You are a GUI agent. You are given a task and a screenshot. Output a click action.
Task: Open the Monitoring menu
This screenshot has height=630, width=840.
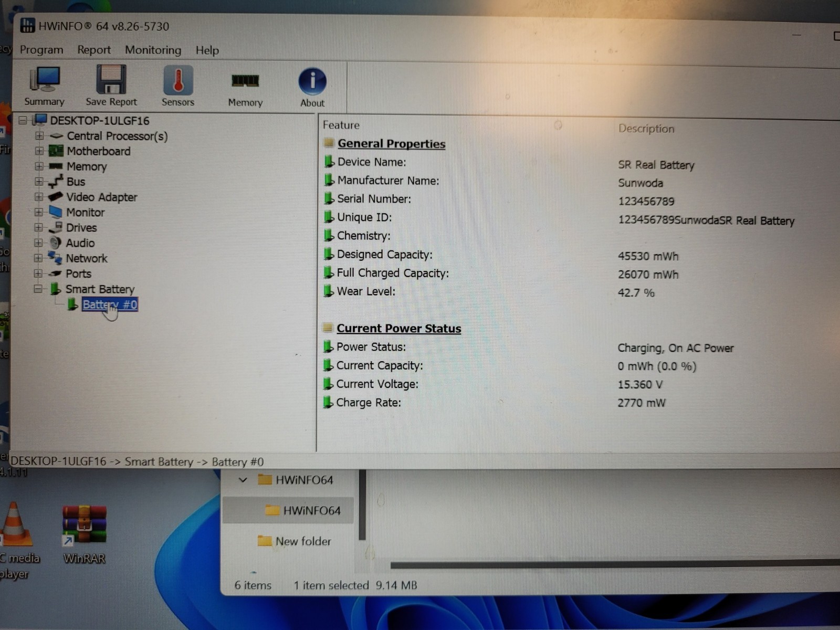(x=153, y=50)
